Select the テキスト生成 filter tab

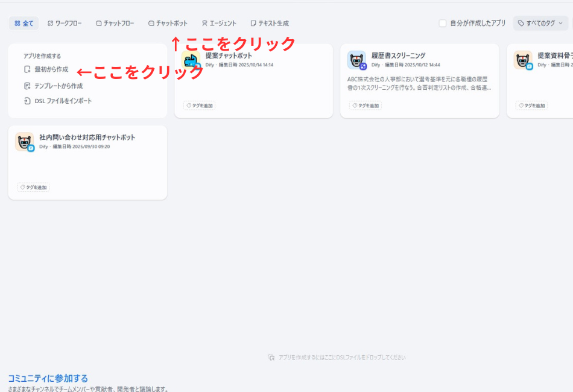coord(270,23)
